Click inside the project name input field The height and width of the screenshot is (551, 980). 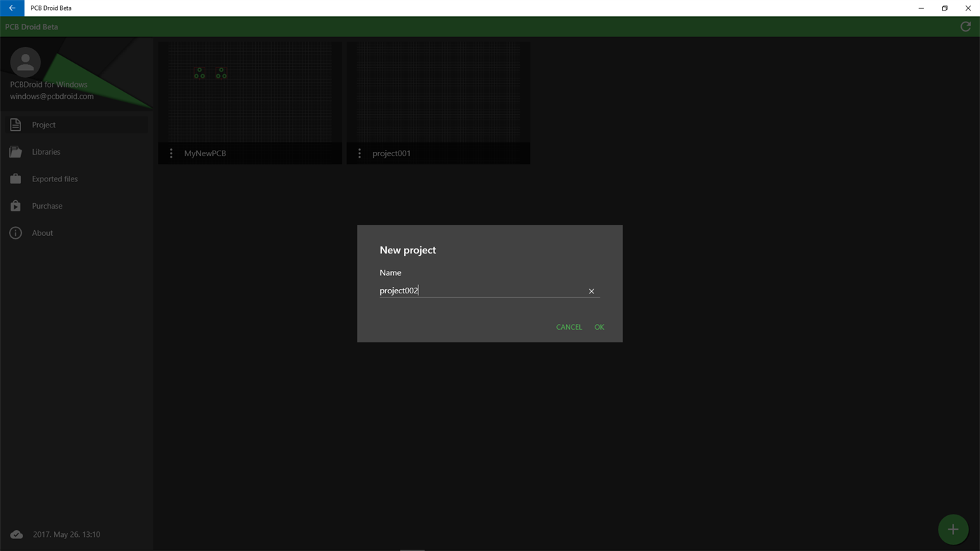coord(483,290)
